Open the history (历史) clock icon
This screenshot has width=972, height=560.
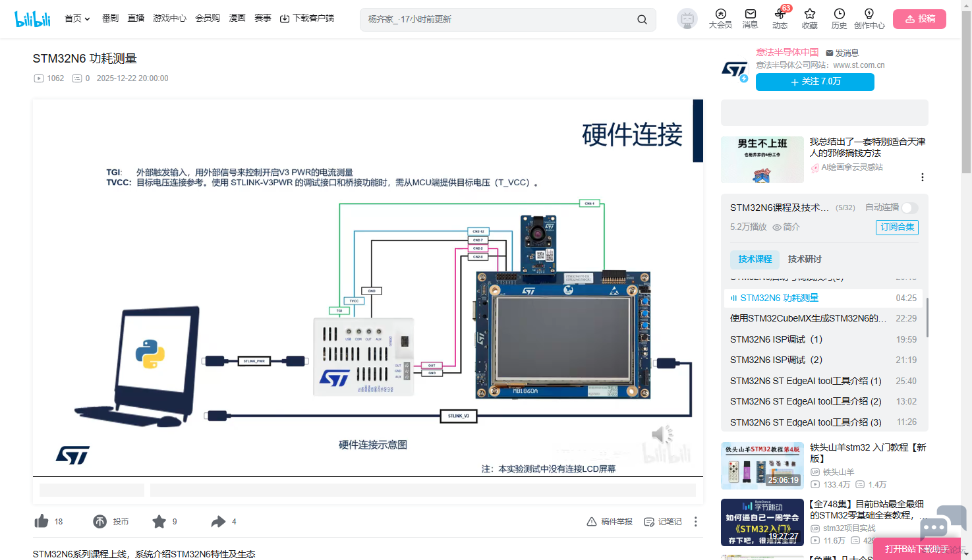839,14
